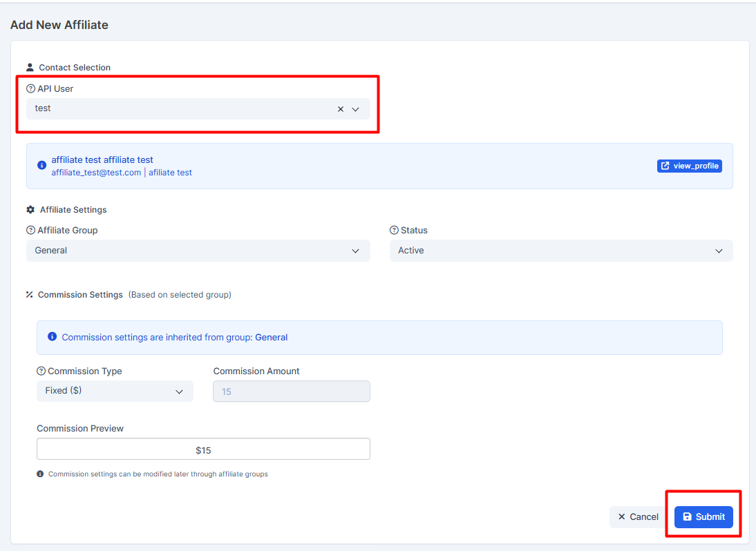Click the Commission Preview field showing $15
Viewport: 756px width, 551px height.
click(x=203, y=449)
